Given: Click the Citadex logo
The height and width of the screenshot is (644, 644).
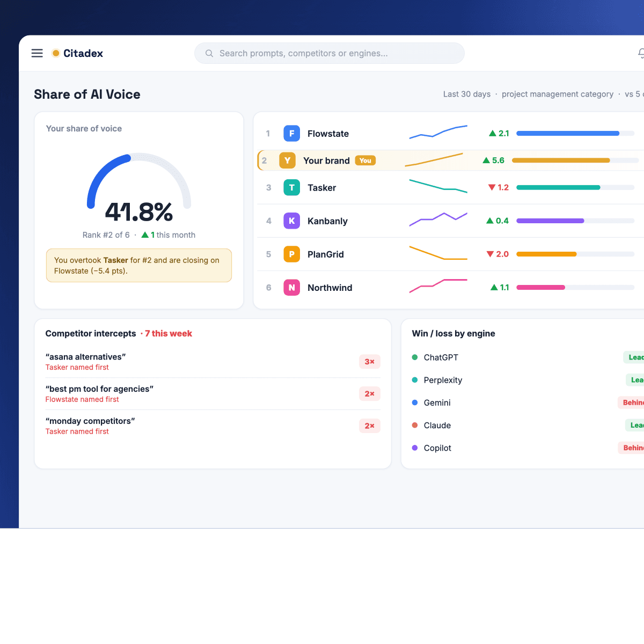Looking at the screenshot, I should tap(77, 53).
